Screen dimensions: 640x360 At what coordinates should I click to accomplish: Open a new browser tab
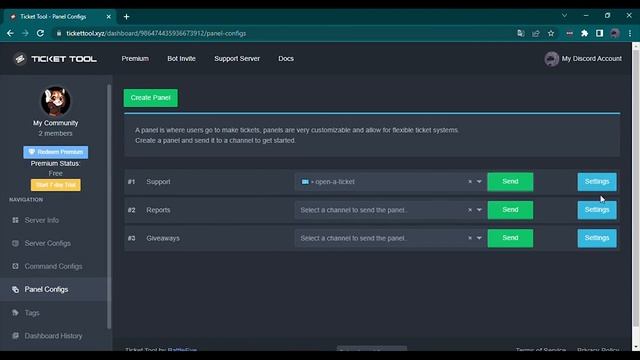[x=127, y=17]
